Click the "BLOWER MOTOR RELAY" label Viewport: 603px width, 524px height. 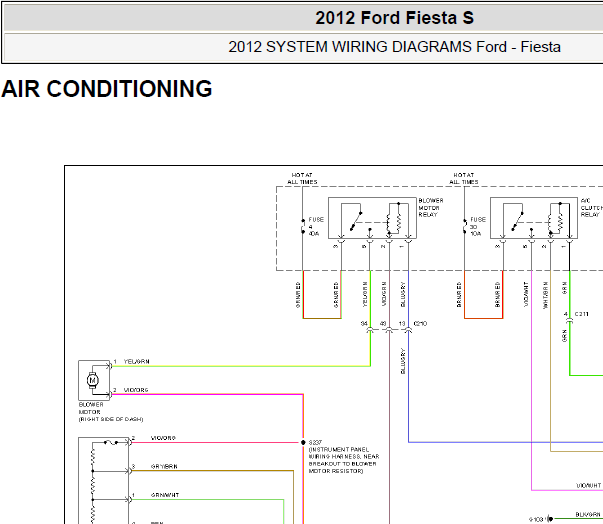point(431,208)
